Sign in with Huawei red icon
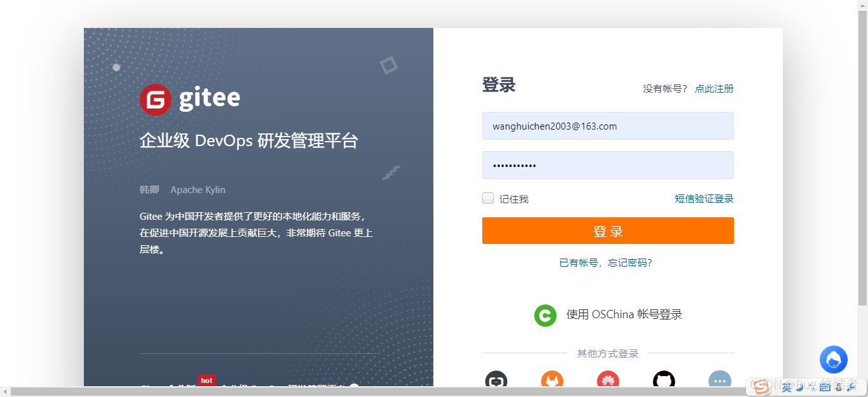This screenshot has height=397, width=868. 608,380
